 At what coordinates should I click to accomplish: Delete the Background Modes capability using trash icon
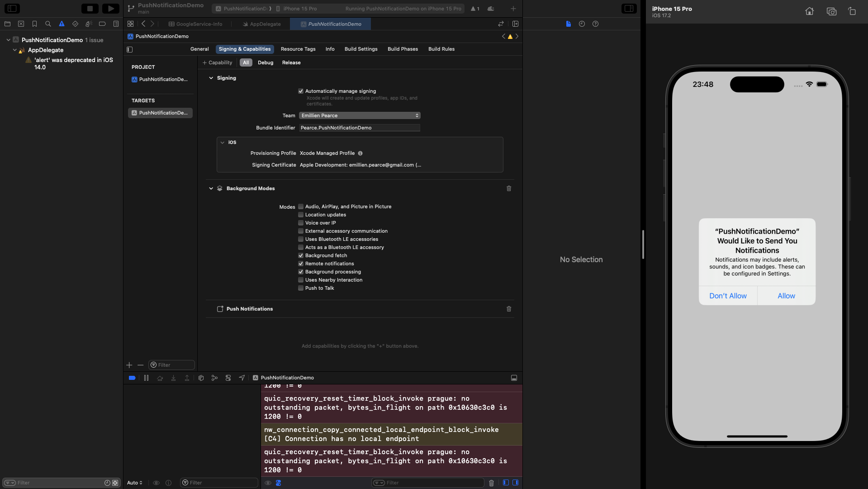click(x=508, y=188)
